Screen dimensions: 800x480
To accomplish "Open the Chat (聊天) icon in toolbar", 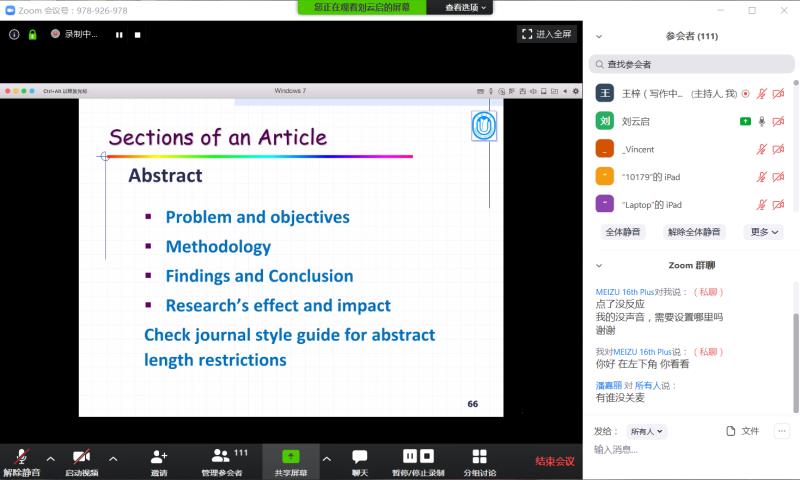I will coord(359,460).
